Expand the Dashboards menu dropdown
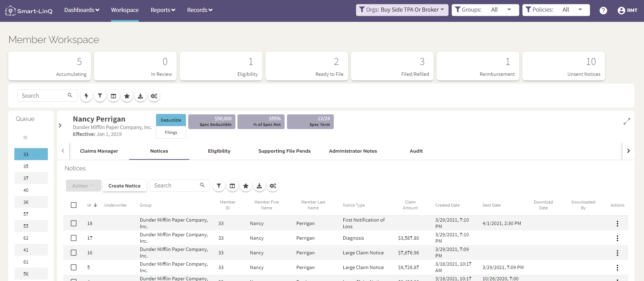644x281 pixels. pyautogui.click(x=82, y=10)
